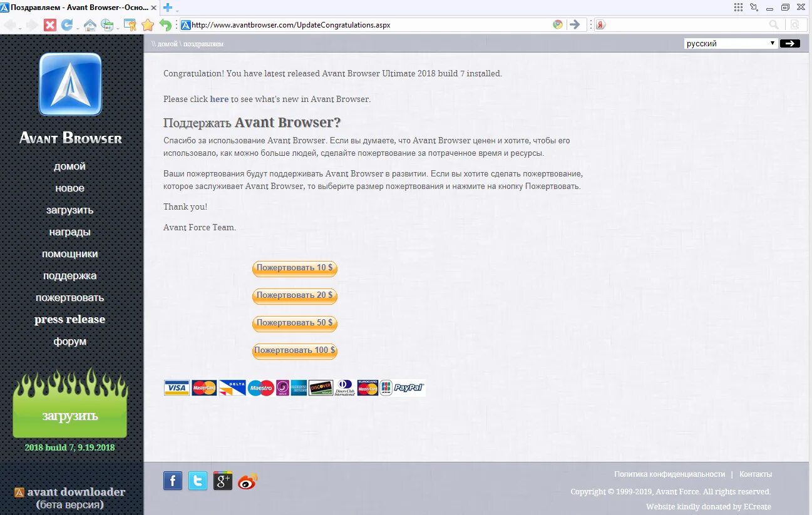This screenshot has width=812, height=515.
Task: Open помощники in the sidebar menu
Action: point(69,254)
